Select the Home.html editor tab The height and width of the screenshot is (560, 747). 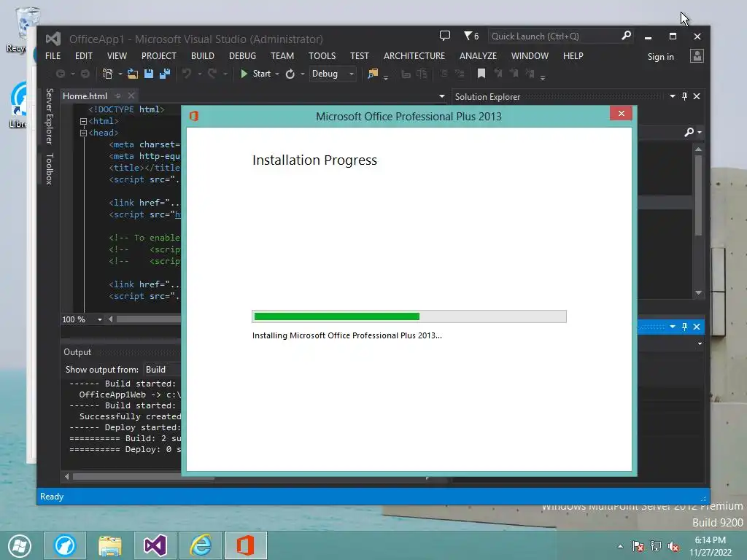point(85,96)
